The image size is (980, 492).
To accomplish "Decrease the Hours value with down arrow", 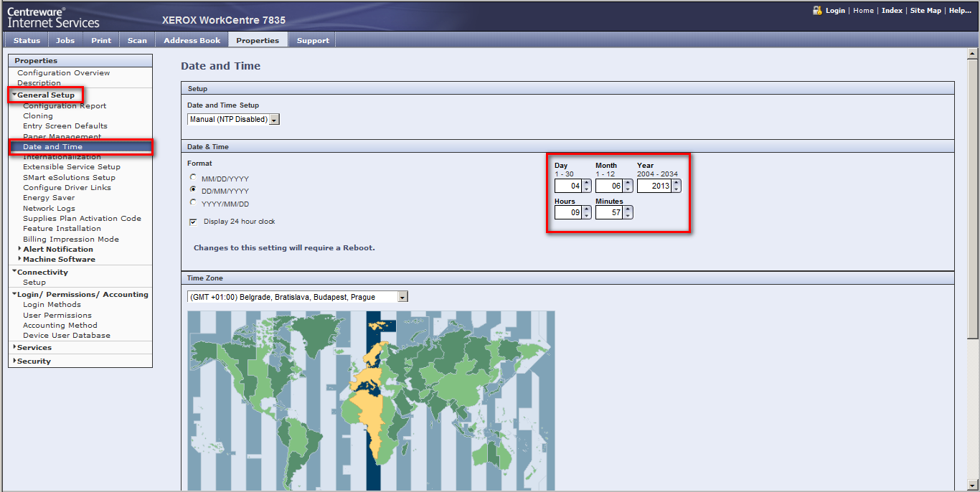I will (x=587, y=215).
